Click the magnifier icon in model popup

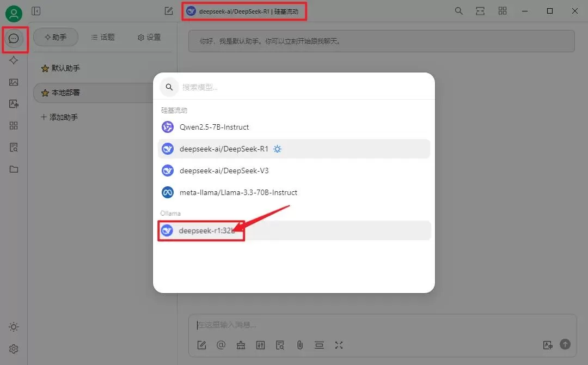[x=169, y=87]
